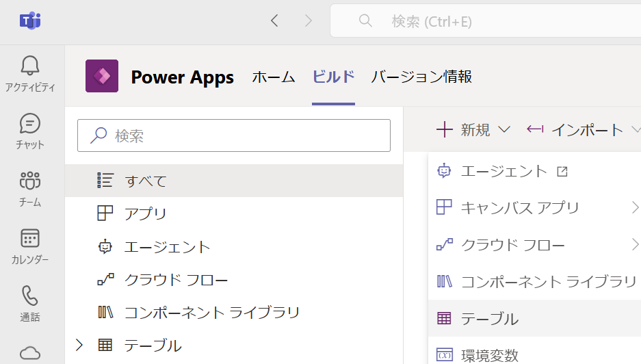
Task: Select すべて in the left list
Action: pyautogui.click(x=234, y=181)
